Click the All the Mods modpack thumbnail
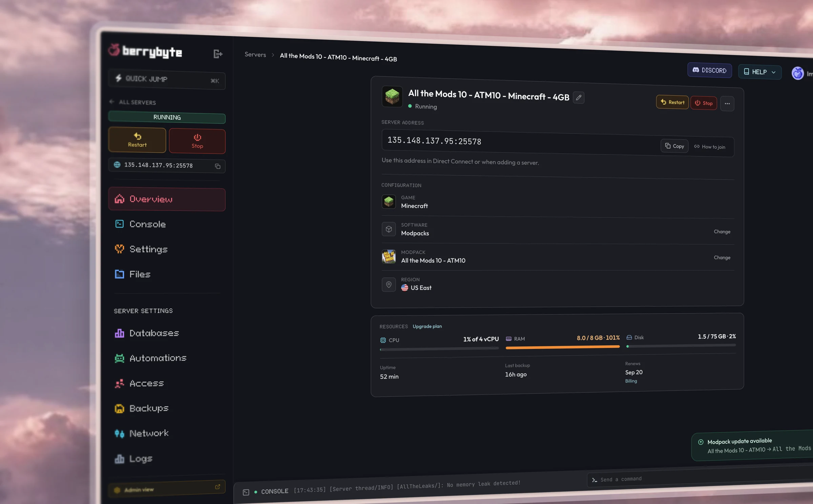 (x=389, y=256)
